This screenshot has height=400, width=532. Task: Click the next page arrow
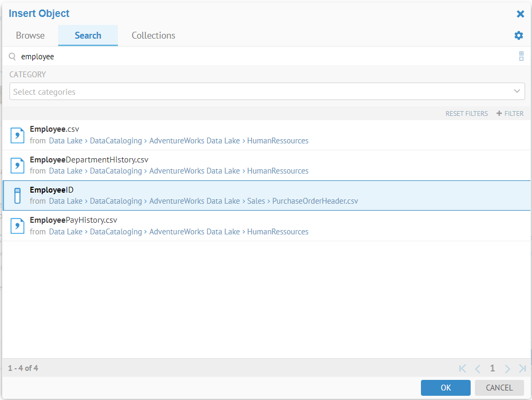point(507,368)
